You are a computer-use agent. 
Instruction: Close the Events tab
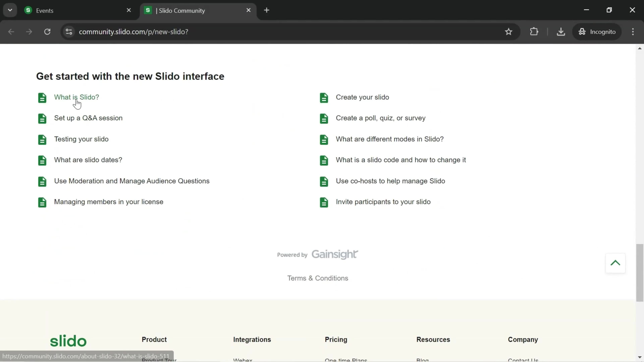pyautogui.click(x=129, y=10)
